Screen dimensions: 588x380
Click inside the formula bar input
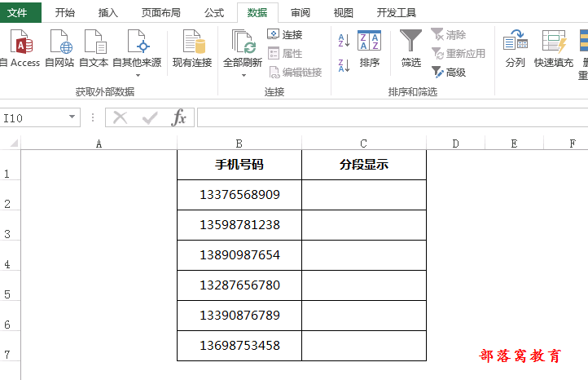[391, 118]
